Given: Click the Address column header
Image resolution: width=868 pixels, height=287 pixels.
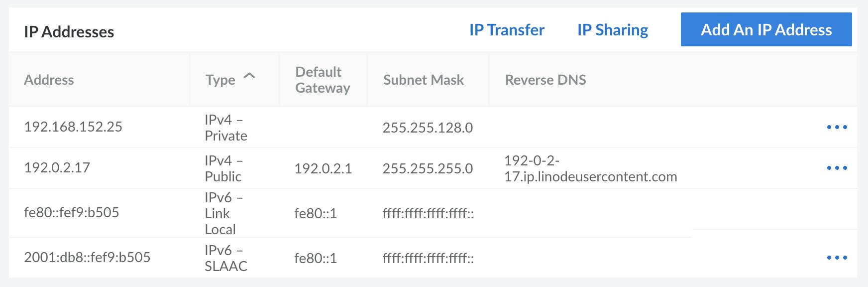Looking at the screenshot, I should click(x=49, y=80).
